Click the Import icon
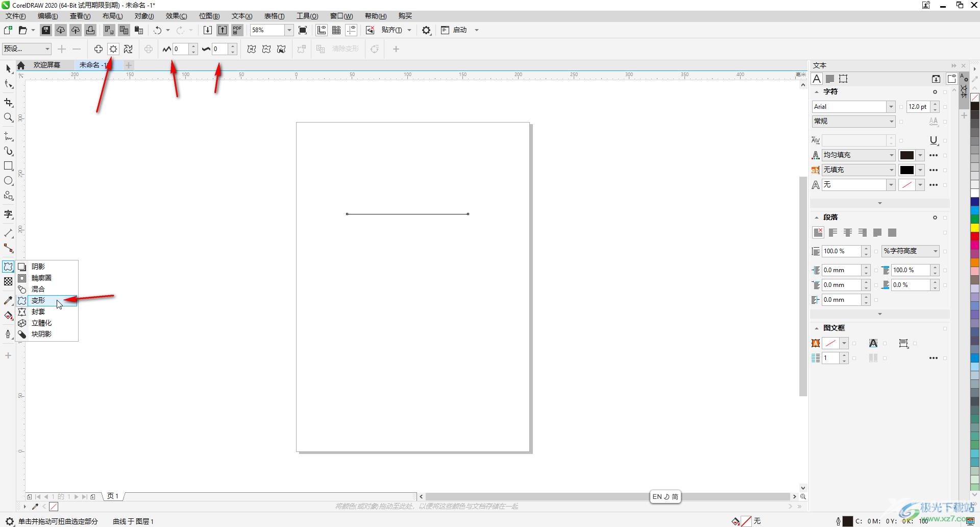 point(208,30)
